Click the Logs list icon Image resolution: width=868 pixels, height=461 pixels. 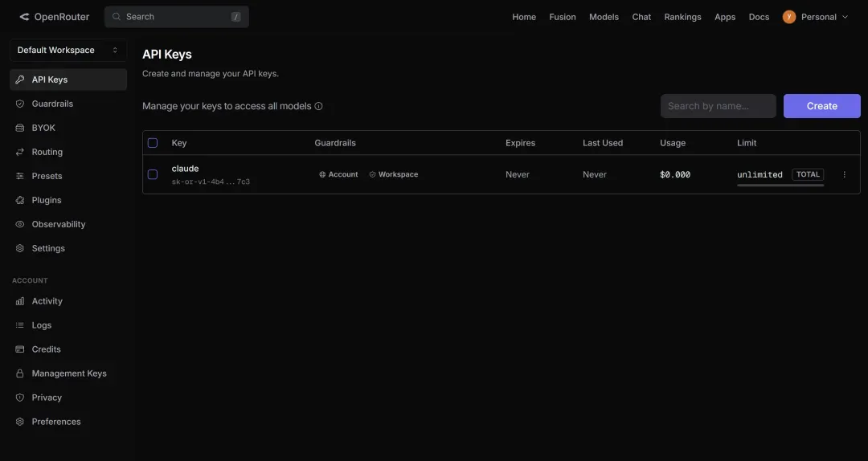pyautogui.click(x=20, y=325)
